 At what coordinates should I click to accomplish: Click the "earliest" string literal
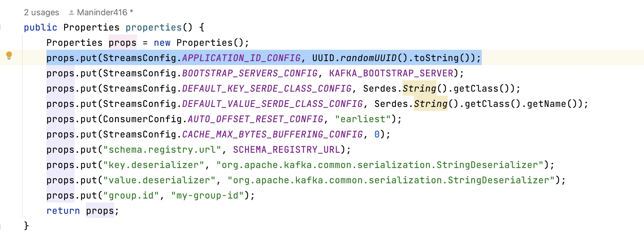coord(363,119)
